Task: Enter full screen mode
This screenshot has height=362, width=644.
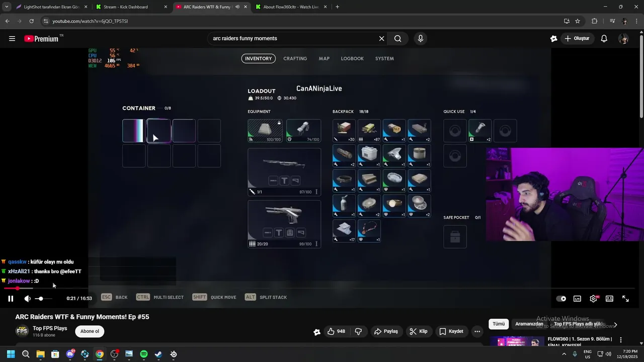Action: click(625, 299)
